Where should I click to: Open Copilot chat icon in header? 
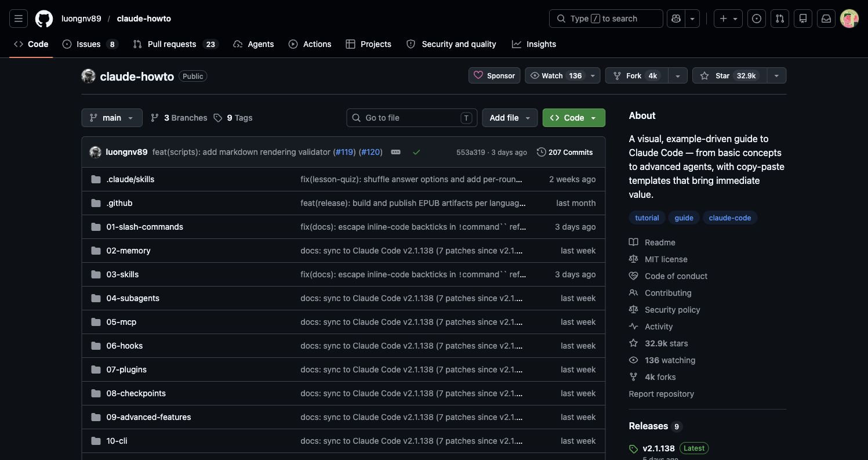(676, 19)
